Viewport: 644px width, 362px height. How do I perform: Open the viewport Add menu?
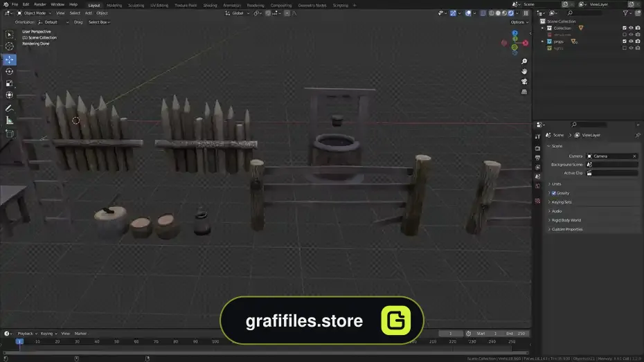(x=89, y=13)
